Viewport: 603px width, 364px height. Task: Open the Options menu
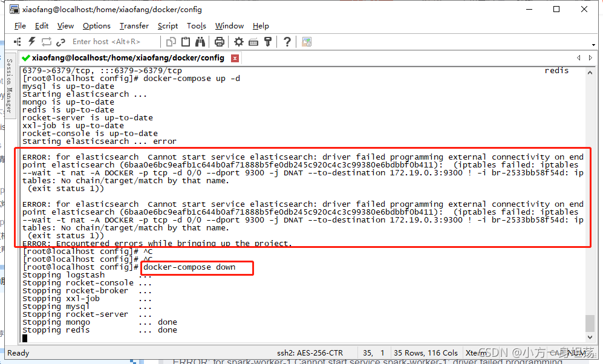pos(97,26)
